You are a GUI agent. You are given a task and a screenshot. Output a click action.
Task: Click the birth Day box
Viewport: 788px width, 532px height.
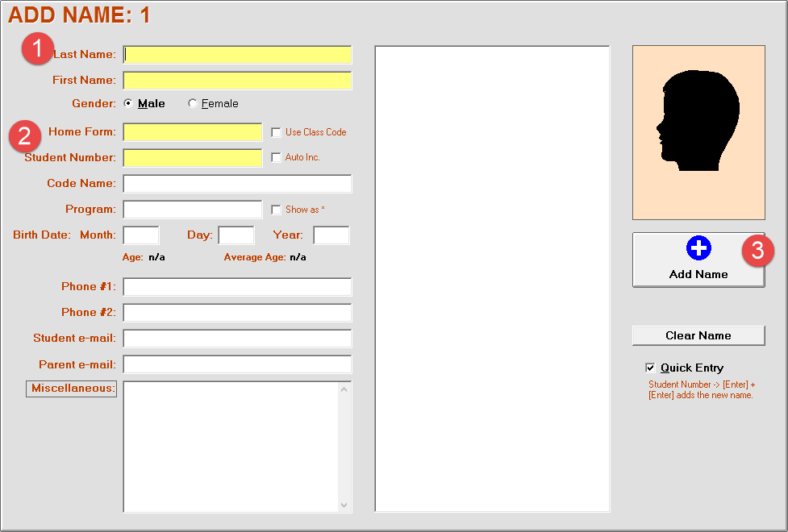236,235
